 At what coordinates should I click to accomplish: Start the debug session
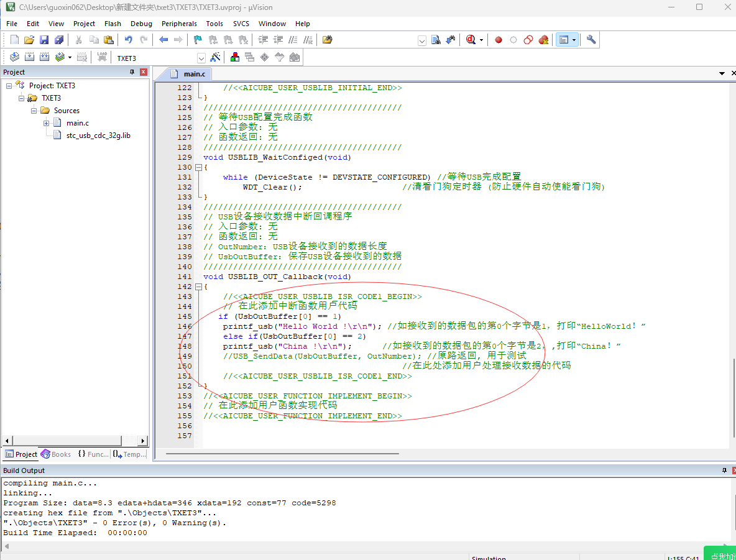471,40
